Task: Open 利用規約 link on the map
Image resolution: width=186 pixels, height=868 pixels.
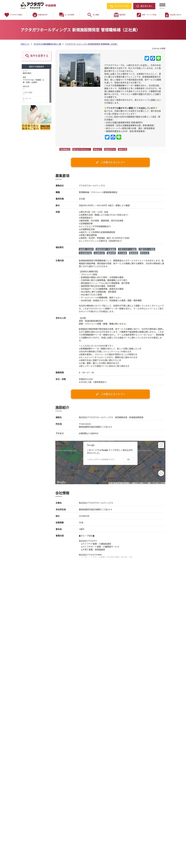Action: coord(145,483)
